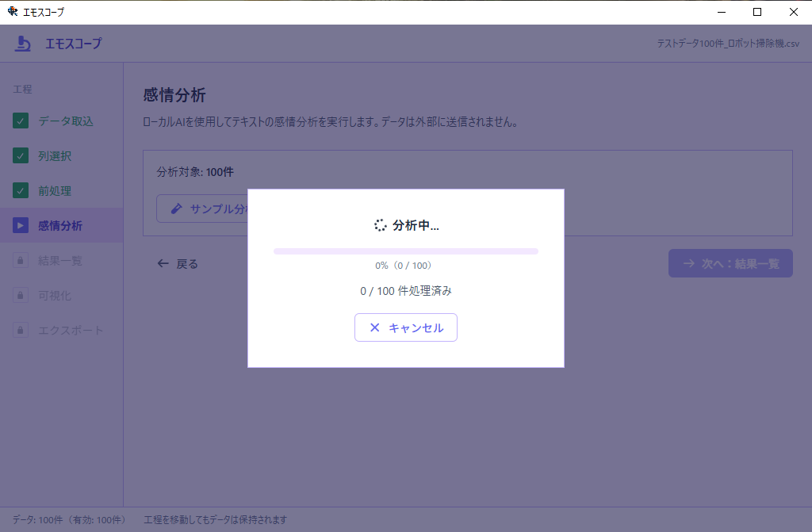Image resolution: width=812 pixels, height=532 pixels.
Task: Click lock icon beside 可視化
Action: [21, 295]
